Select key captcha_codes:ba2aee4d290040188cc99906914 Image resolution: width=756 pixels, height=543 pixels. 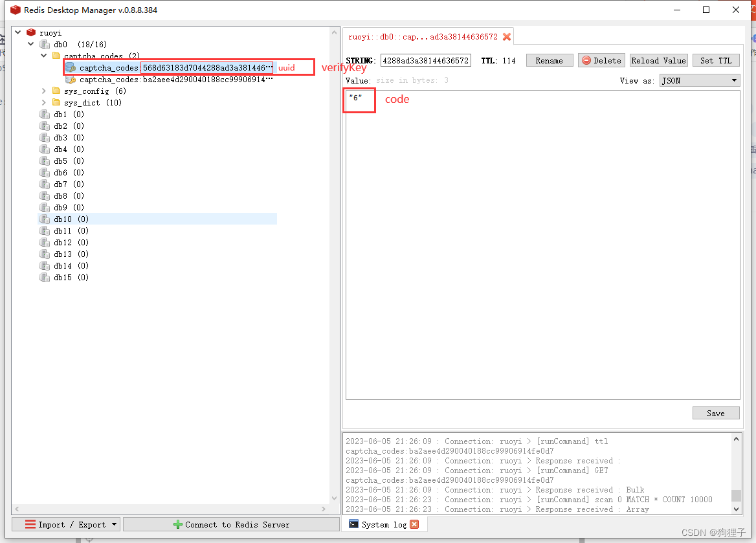(176, 80)
